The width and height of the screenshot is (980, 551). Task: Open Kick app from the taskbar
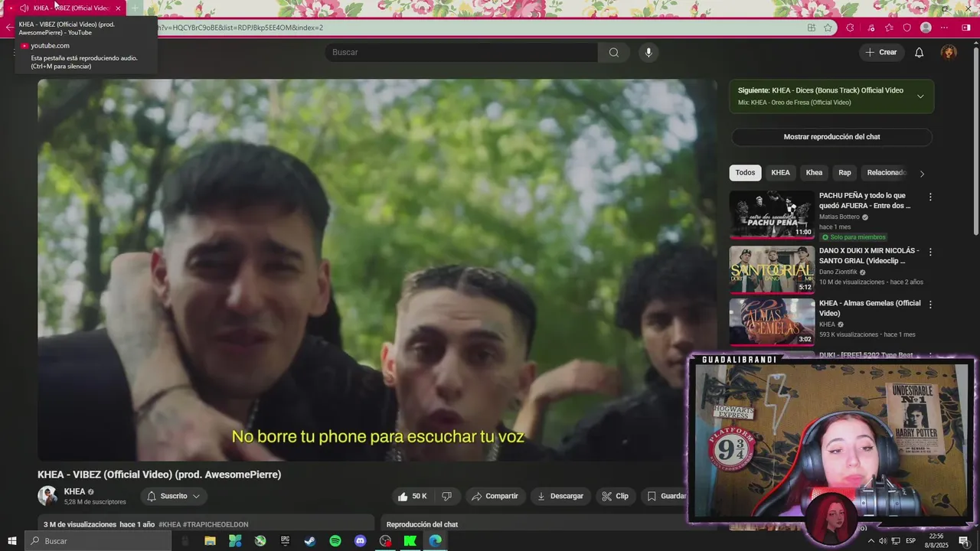pos(410,541)
